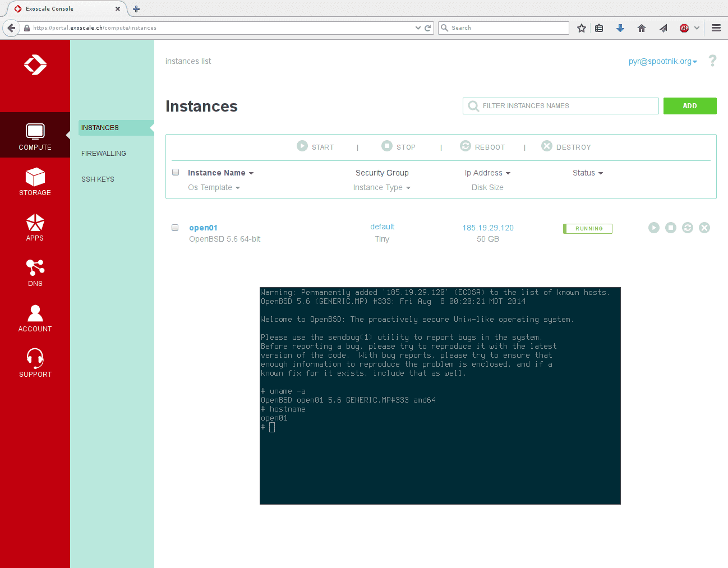The width and height of the screenshot is (728, 568).
Task: Open the Status sort dropdown
Action: 588,173
